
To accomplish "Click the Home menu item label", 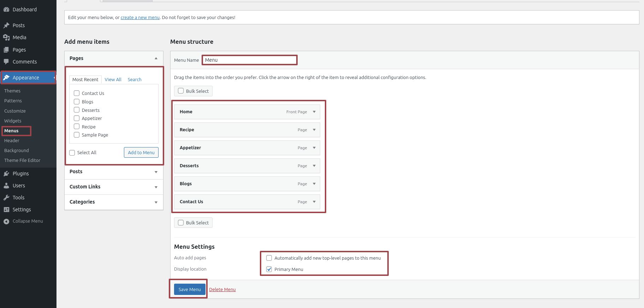I will tap(186, 112).
